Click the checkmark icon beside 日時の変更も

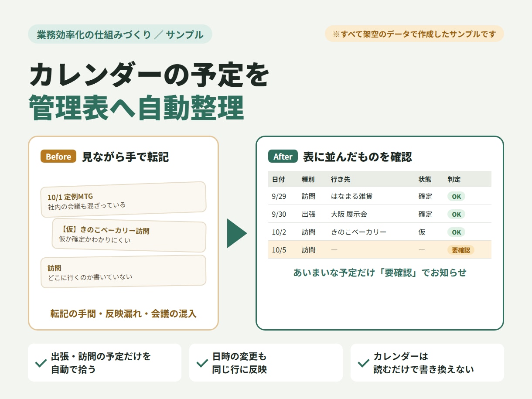pos(202,363)
